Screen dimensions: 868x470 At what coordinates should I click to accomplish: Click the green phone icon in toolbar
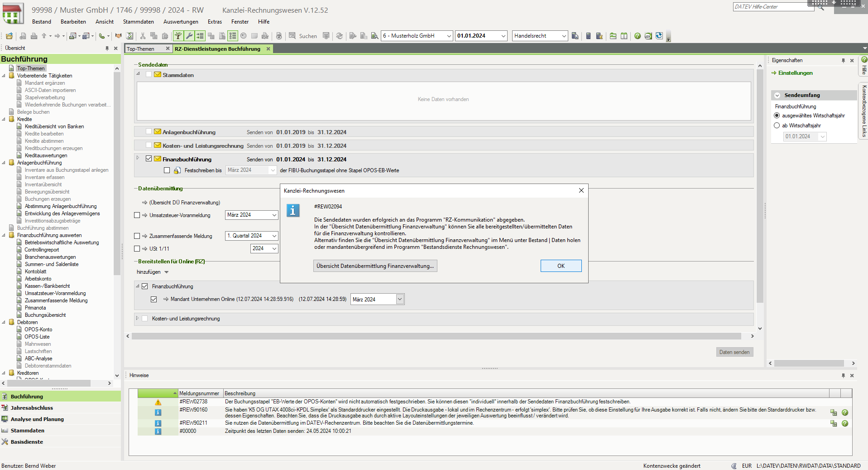point(102,36)
